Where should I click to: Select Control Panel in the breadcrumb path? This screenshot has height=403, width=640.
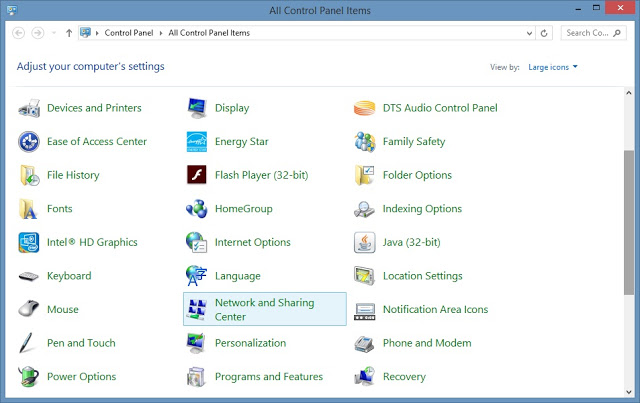click(129, 33)
